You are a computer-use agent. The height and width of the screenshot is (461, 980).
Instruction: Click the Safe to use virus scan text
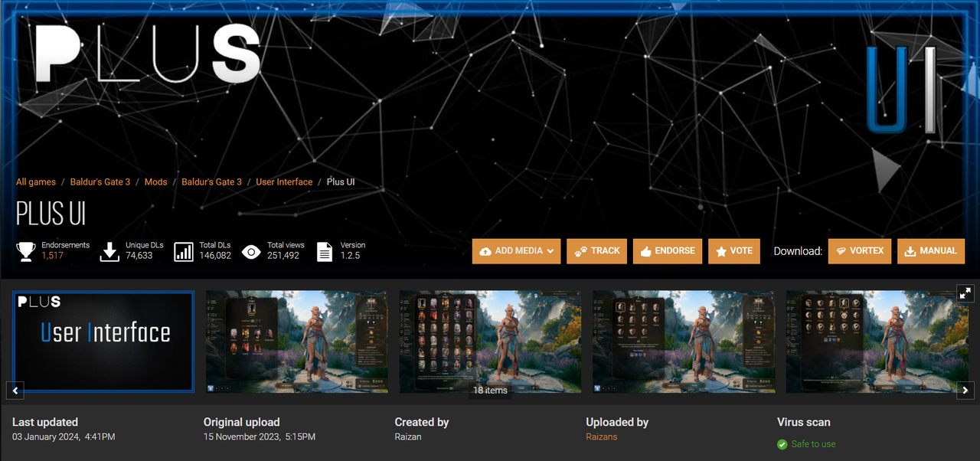pos(814,444)
